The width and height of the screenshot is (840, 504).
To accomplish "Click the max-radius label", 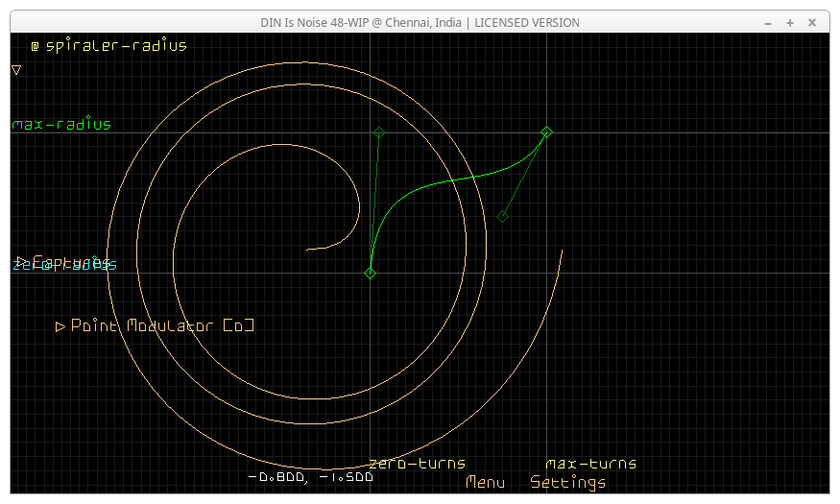I will coord(61,124).
